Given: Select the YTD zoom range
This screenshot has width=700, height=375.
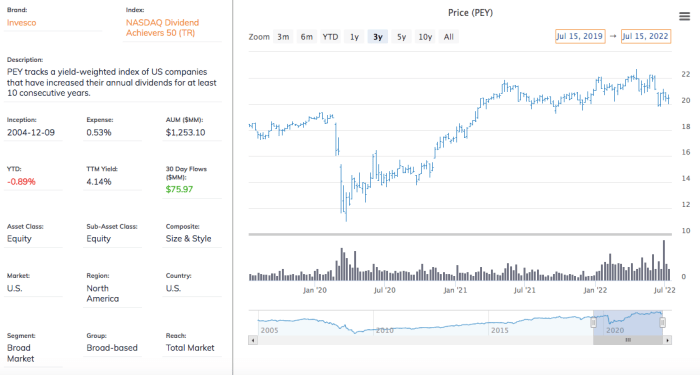Looking at the screenshot, I should (x=330, y=37).
